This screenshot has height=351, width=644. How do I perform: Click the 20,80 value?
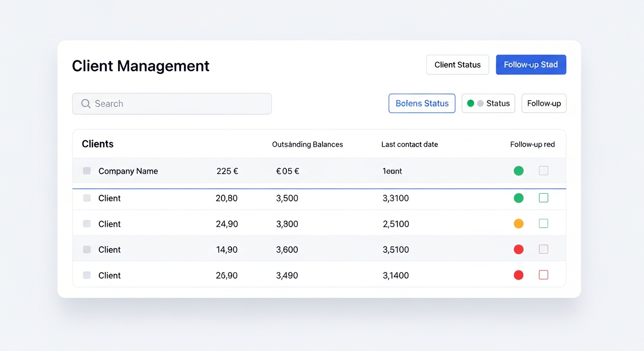click(226, 198)
